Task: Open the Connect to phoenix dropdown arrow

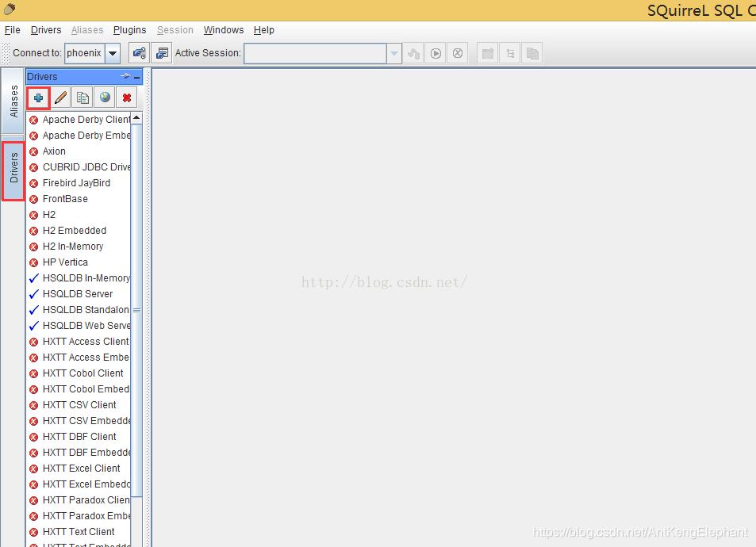Action: click(113, 53)
